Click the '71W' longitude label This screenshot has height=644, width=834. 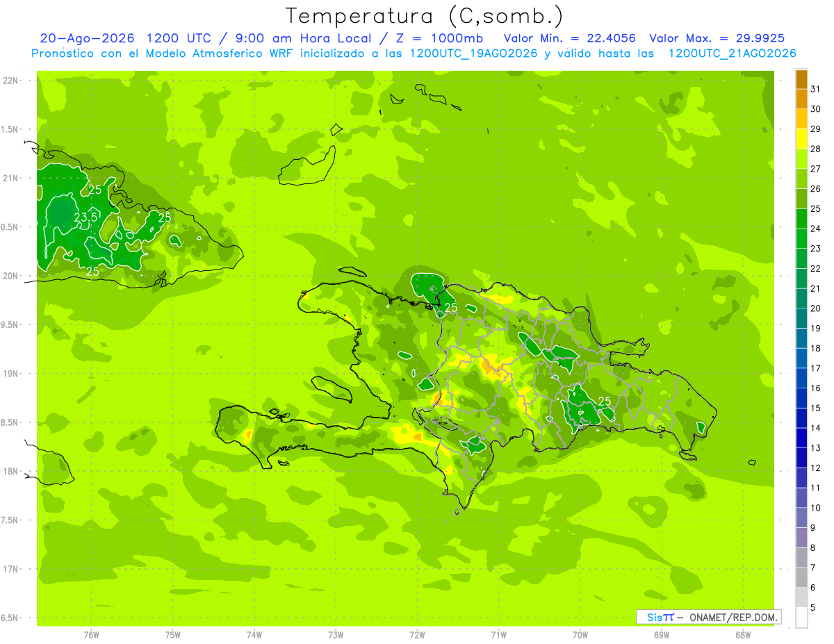[498, 634]
